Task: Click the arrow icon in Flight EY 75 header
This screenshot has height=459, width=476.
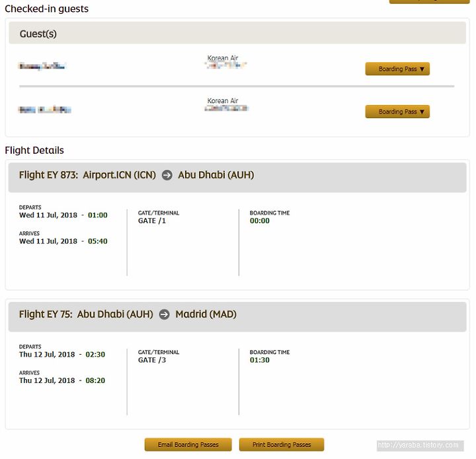Action: pyautogui.click(x=164, y=314)
